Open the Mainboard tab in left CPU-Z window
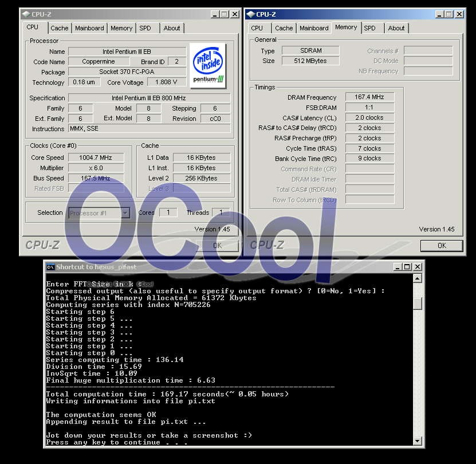 pos(89,28)
